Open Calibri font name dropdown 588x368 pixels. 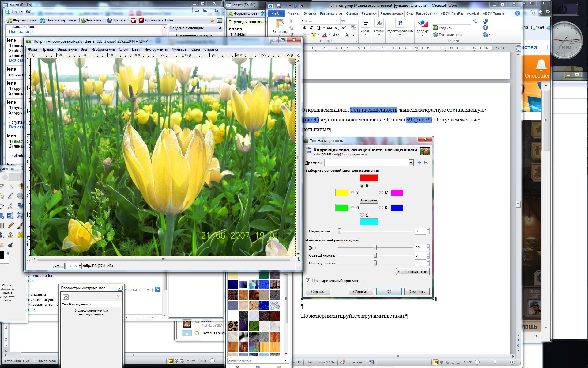338,21
